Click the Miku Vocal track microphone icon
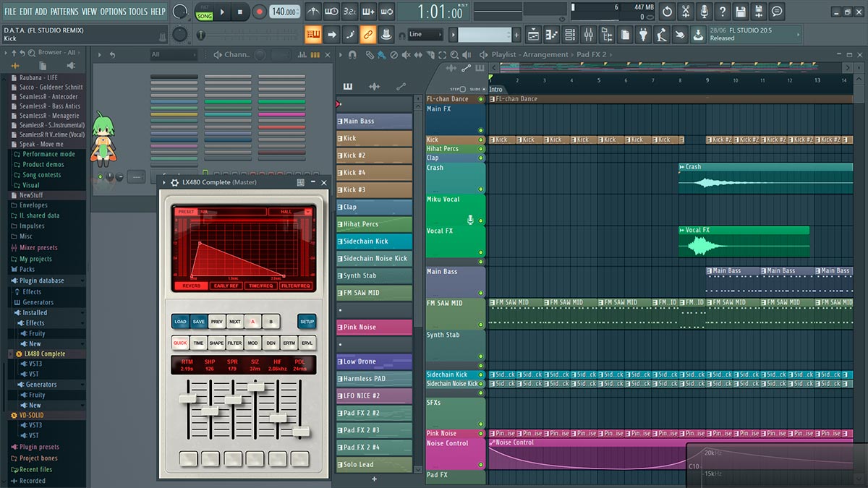Screen dimensions: 868x488 point(470,218)
